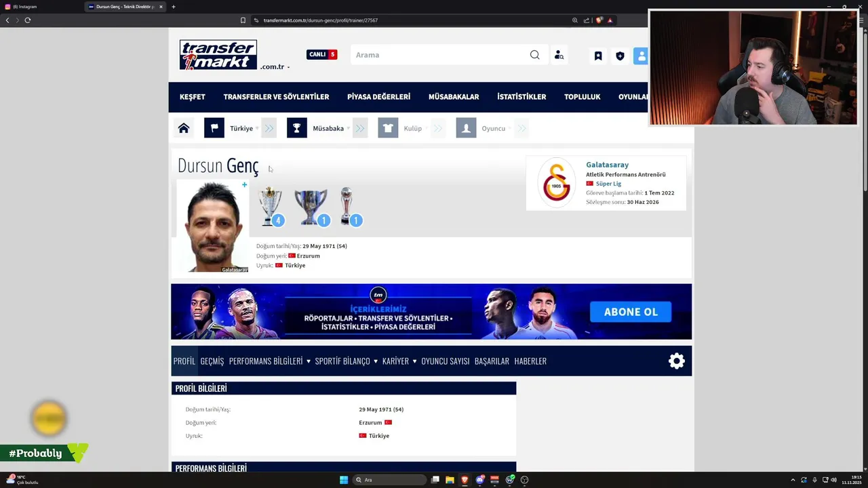Open the TOPLULUK menu
This screenshot has height=488, width=868.
coord(583,97)
